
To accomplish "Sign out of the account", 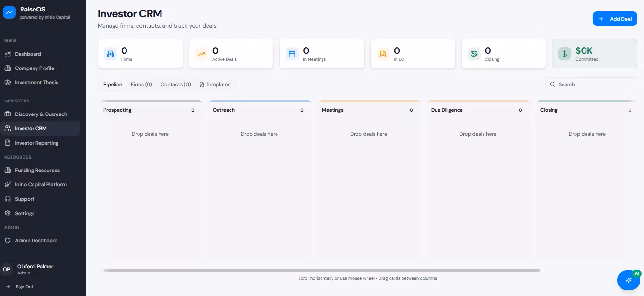I will point(24,287).
